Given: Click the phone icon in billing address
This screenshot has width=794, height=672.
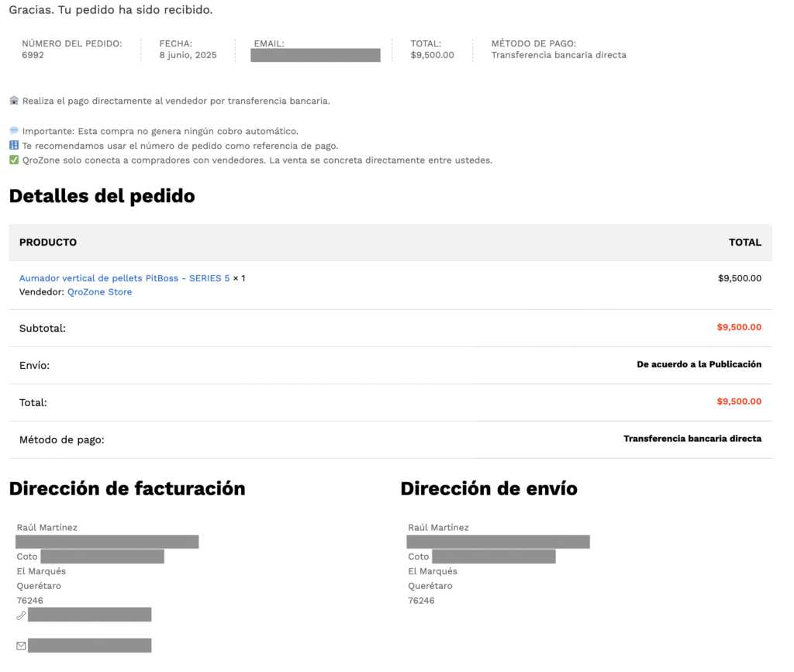Looking at the screenshot, I should pyautogui.click(x=21, y=615).
